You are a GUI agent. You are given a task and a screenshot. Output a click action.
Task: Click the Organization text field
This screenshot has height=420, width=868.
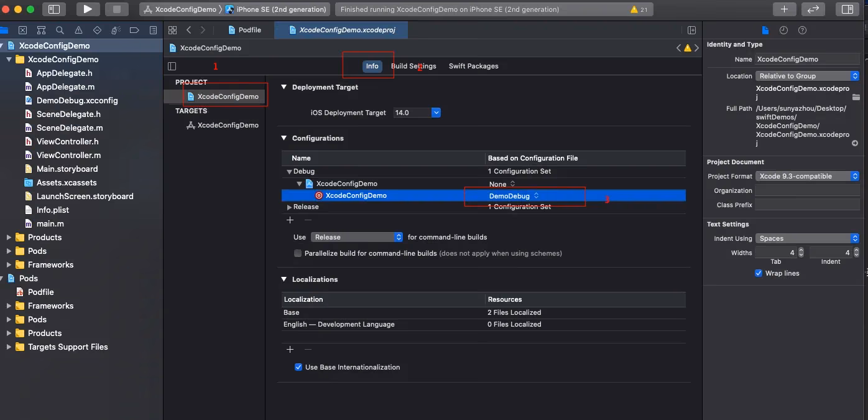(x=807, y=190)
